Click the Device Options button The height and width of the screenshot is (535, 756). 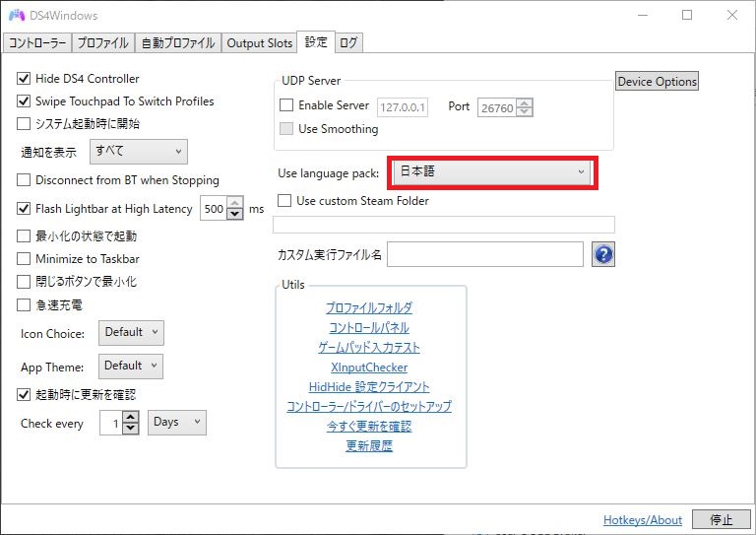(657, 82)
